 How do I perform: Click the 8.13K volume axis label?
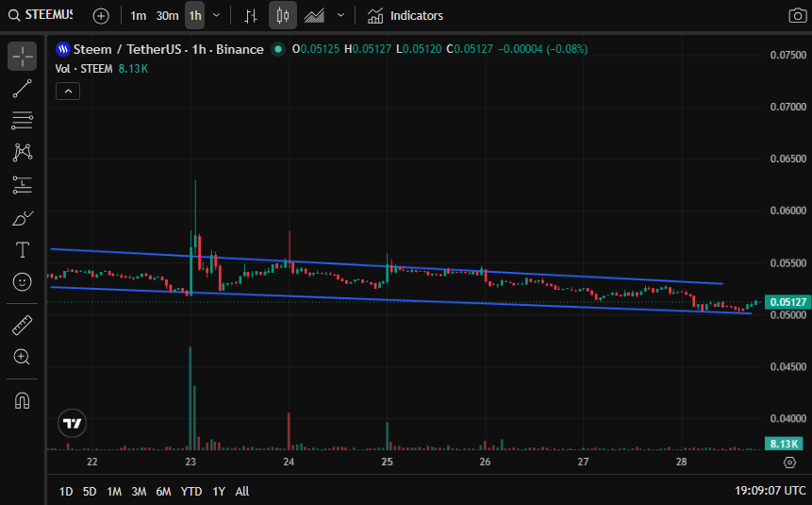click(x=784, y=444)
